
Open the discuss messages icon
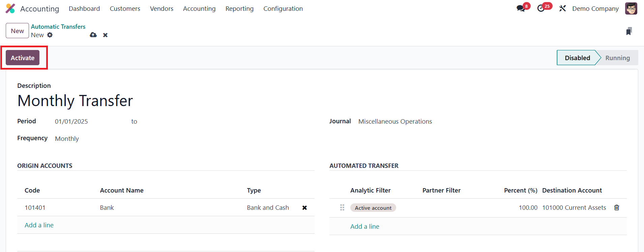pyautogui.click(x=521, y=8)
